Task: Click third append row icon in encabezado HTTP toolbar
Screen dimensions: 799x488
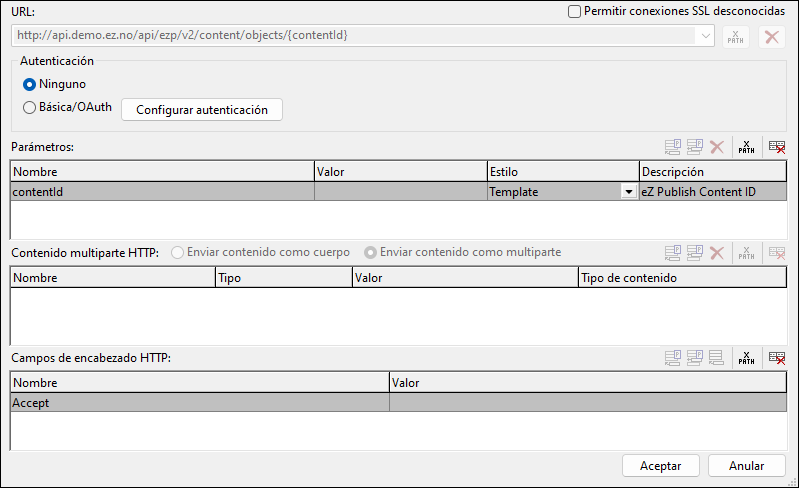Action: coord(716,358)
